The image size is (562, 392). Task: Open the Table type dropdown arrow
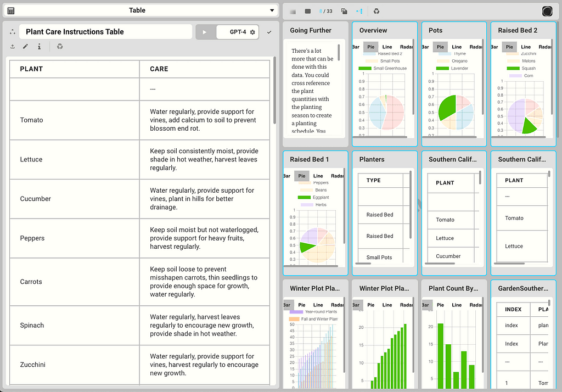[x=272, y=10]
